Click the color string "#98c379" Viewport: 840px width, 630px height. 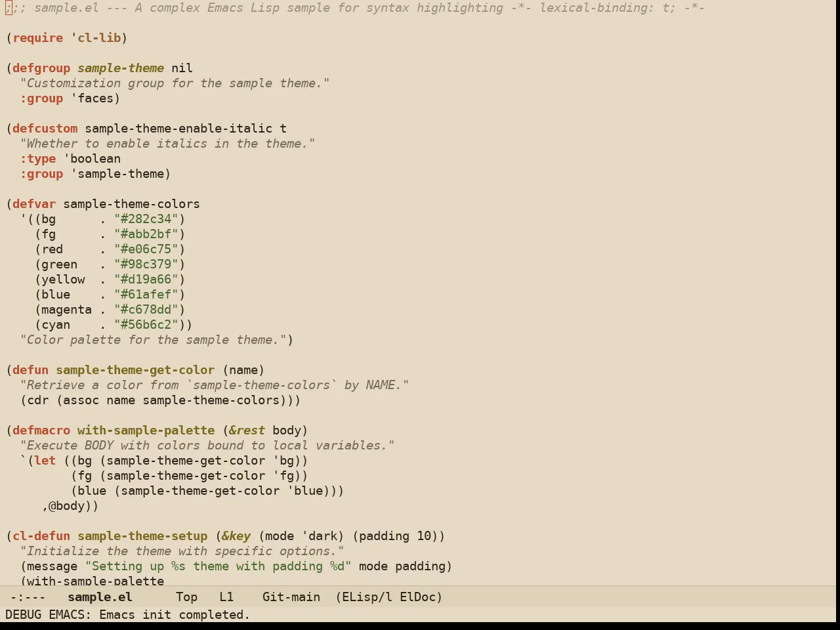click(146, 264)
